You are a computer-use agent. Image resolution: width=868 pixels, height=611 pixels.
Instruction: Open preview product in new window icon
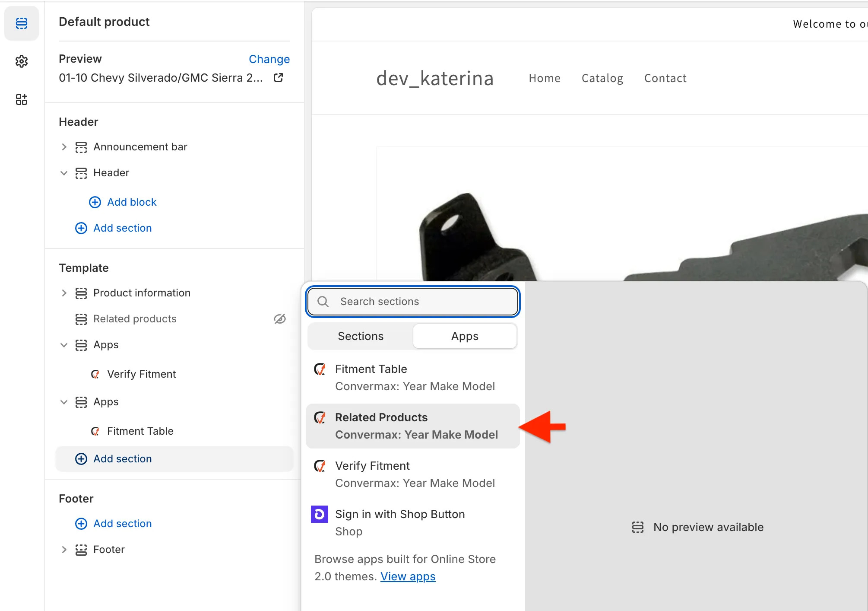click(x=279, y=78)
